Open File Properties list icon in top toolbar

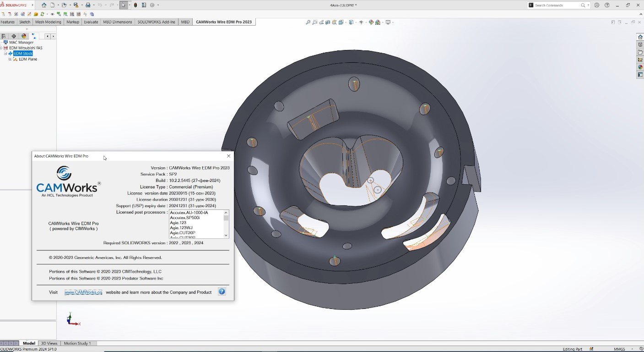[144, 5]
